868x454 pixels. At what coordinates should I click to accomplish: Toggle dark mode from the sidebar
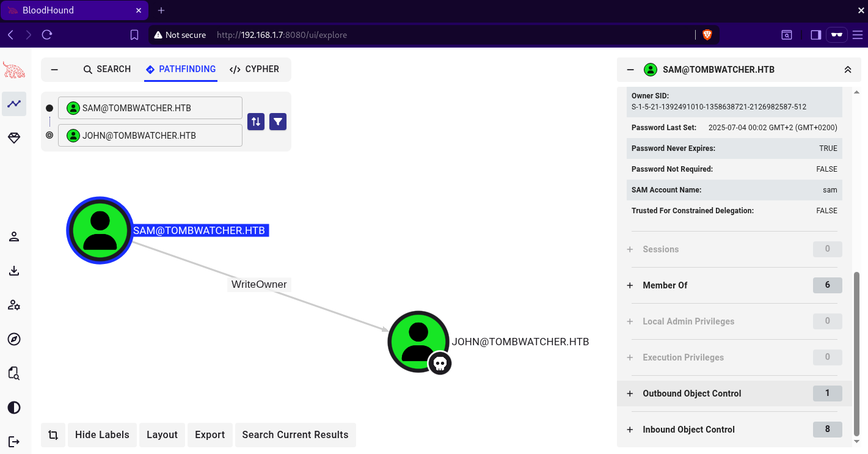pyautogui.click(x=14, y=408)
